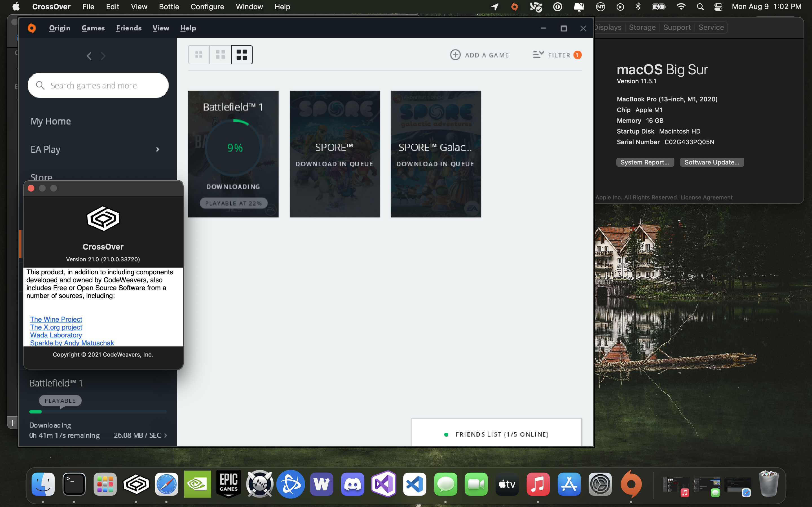Open the Origin Games menu
The height and width of the screenshot is (507, 812).
pos(93,27)
